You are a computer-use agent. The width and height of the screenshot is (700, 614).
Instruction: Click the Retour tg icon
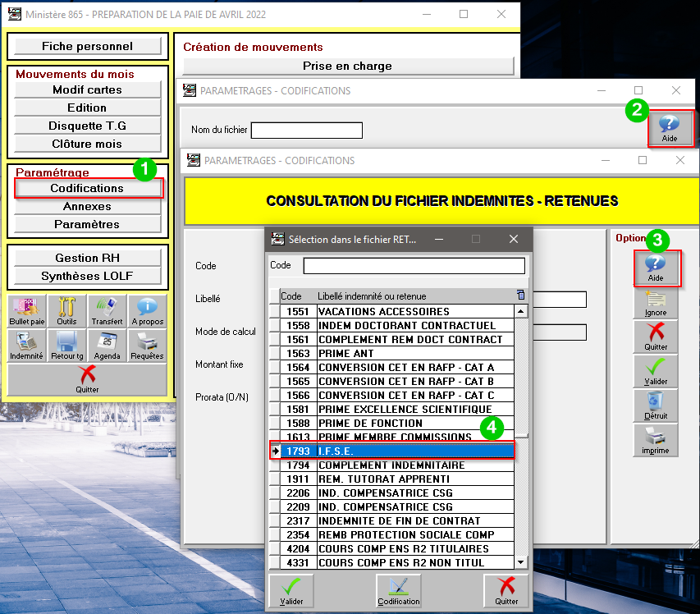click(66, 346)
